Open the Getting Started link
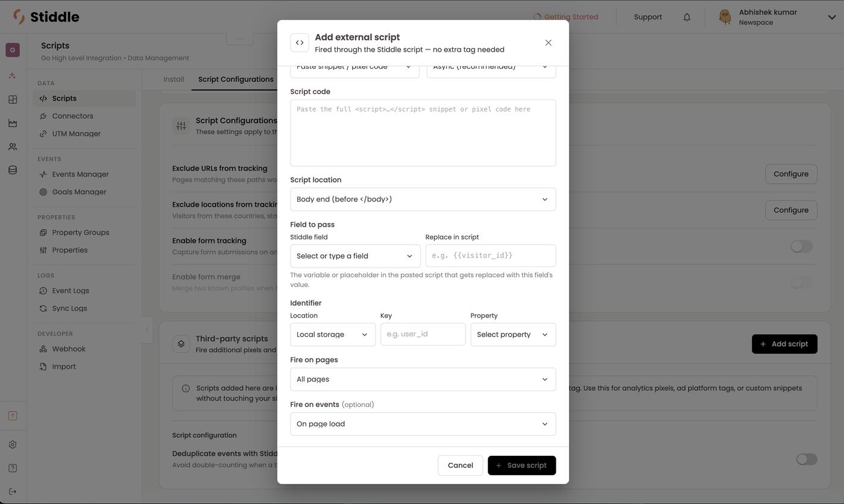The height and width of the screenshot is (504, 844). pyautogui.click(x=565, y=17)
